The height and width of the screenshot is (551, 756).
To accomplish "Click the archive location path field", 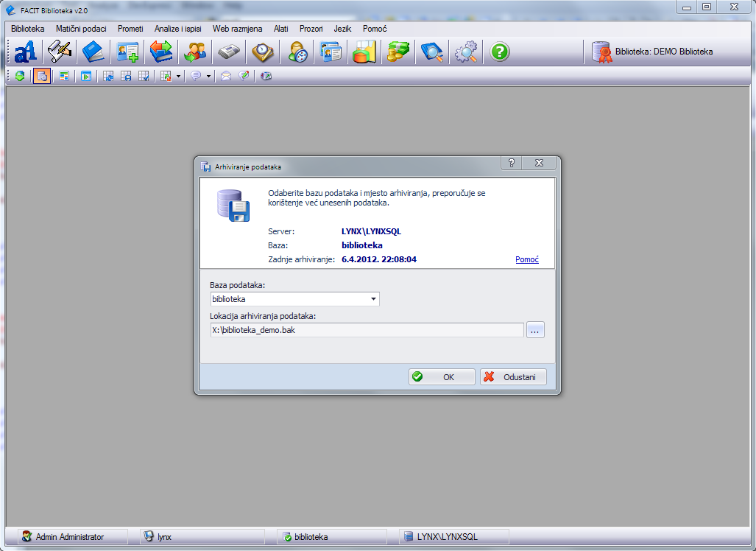I will (x=366, y=330).
